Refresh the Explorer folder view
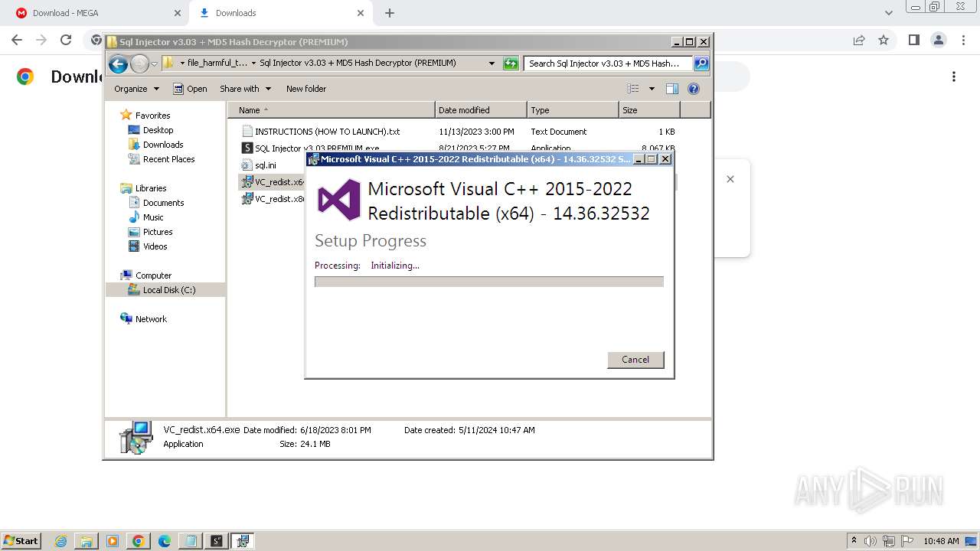Image resolution: width=980 pixels, height=551 pixels. [x=511, y=64]
